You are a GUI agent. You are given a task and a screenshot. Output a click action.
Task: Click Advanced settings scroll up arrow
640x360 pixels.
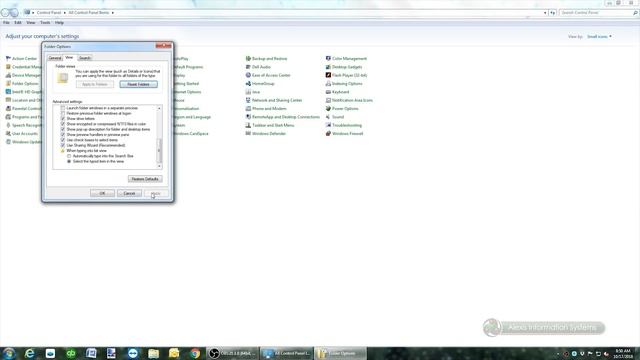pos(159,109)
